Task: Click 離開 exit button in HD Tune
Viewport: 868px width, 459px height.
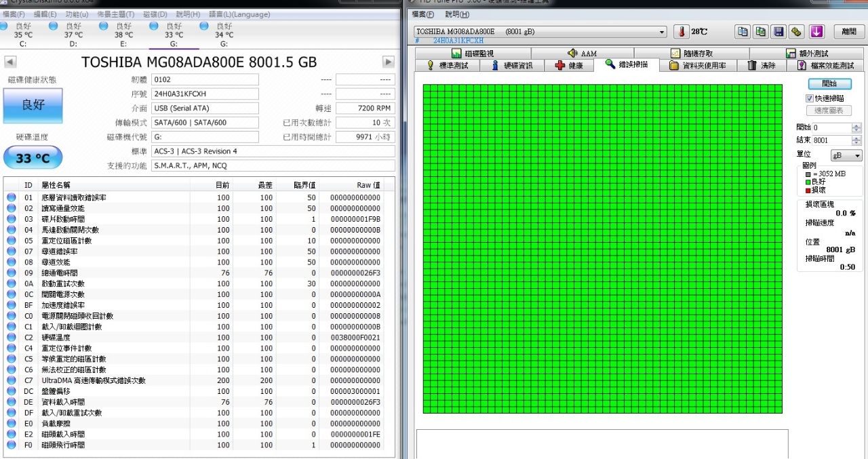Action: pos(849,32)
